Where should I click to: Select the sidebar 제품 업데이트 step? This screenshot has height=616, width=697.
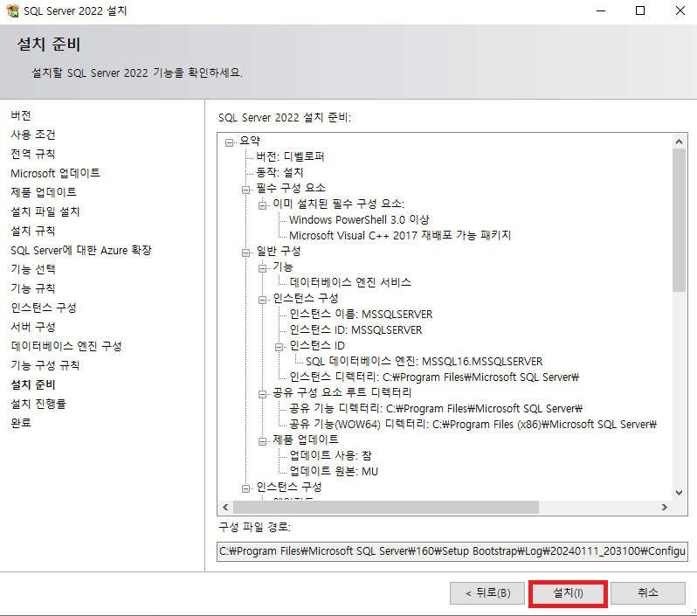pos(44,192)
